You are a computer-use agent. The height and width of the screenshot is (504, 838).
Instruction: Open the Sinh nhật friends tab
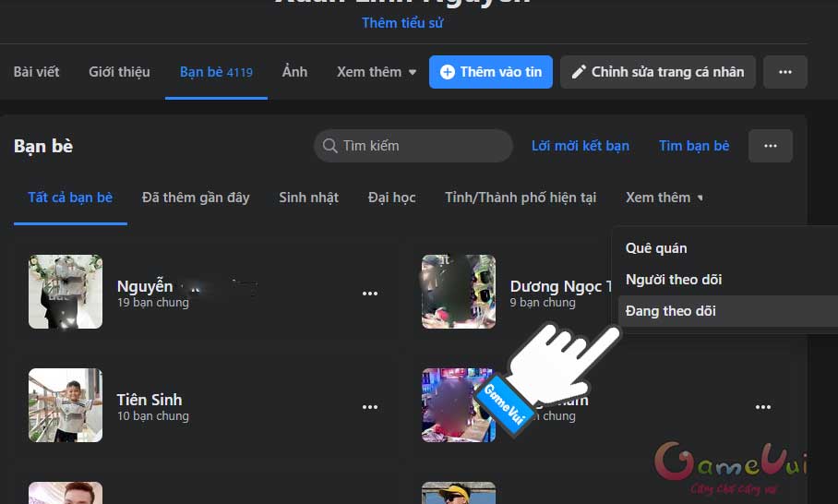coord(308,198)
